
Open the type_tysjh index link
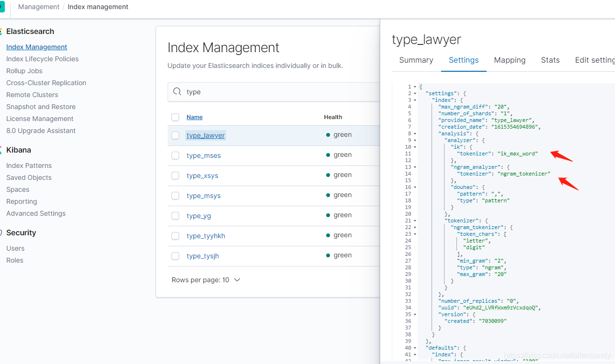(203, 256)
